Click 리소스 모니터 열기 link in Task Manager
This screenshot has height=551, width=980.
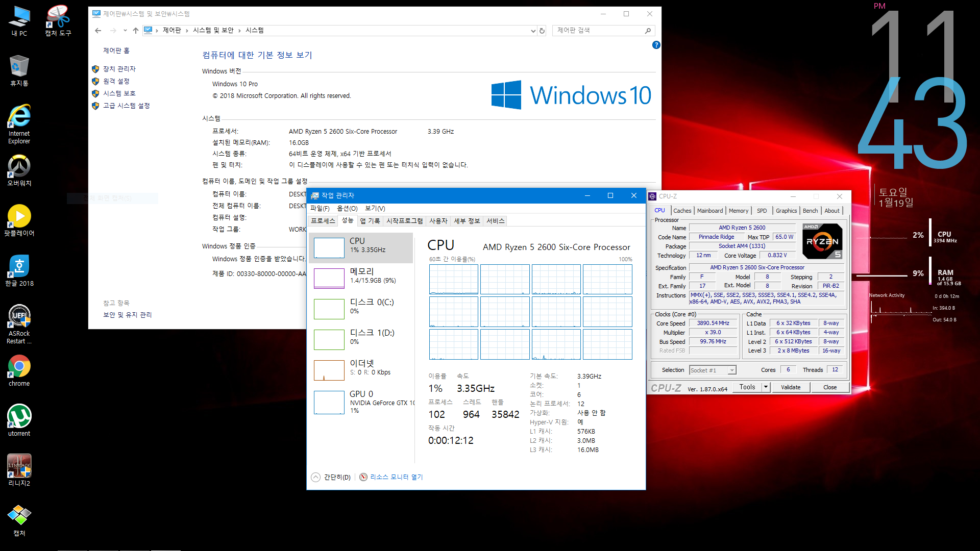click(x=397, y=477)
